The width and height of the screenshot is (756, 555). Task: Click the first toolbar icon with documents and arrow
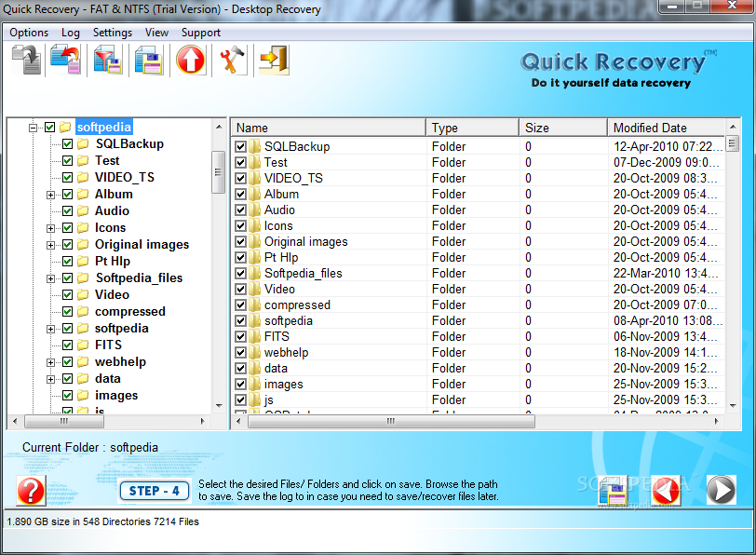point(26,60)
